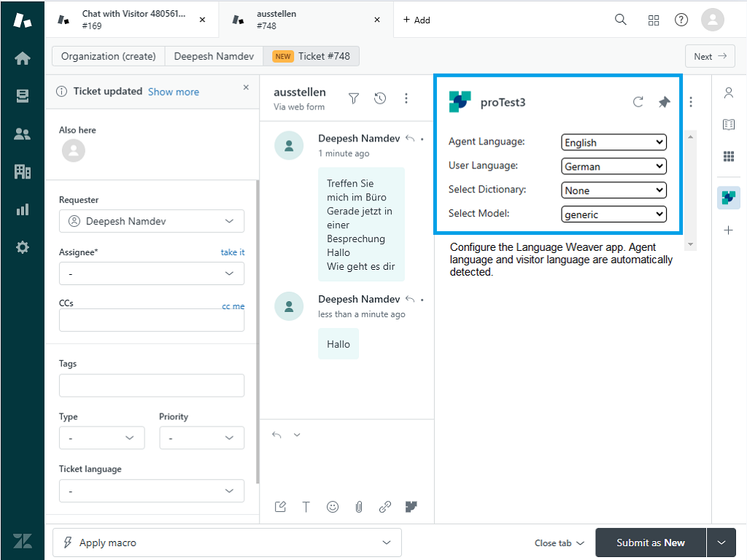Click into the CCs input field

152,320
